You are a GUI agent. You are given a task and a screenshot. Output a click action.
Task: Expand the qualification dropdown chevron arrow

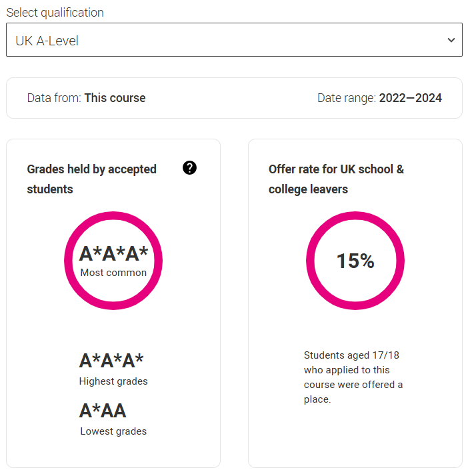click(451, 41)
